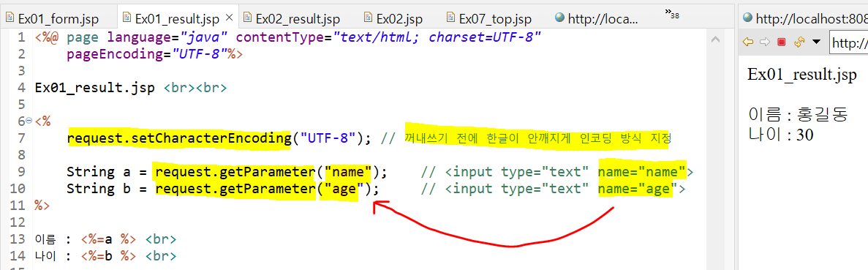Click the Ex02_result.jsp tab file icon

[x=247, y=18]
